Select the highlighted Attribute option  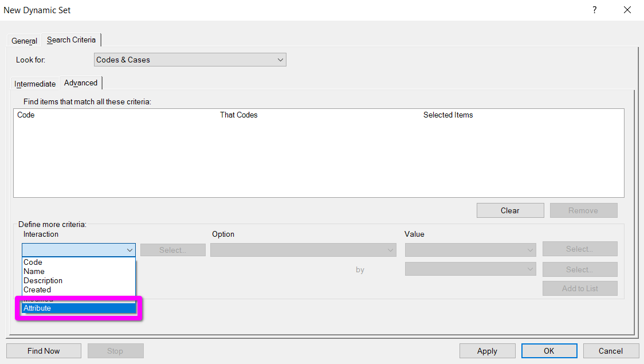37,308
